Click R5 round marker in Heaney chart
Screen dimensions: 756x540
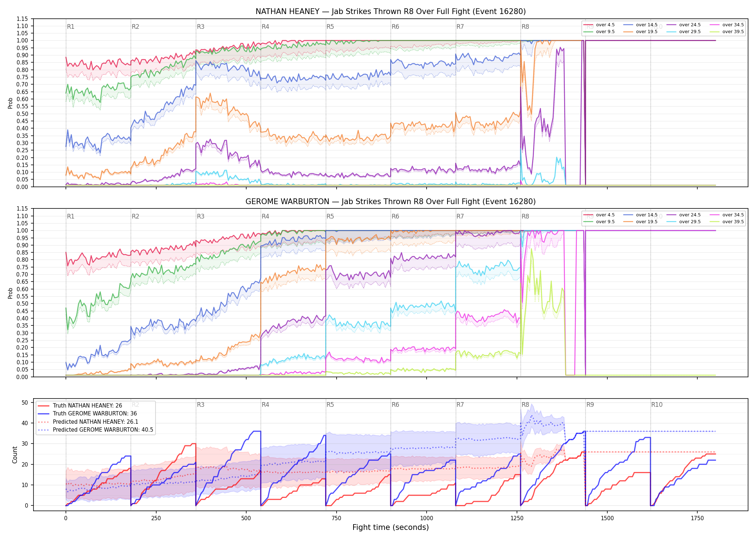coord(330,27)
